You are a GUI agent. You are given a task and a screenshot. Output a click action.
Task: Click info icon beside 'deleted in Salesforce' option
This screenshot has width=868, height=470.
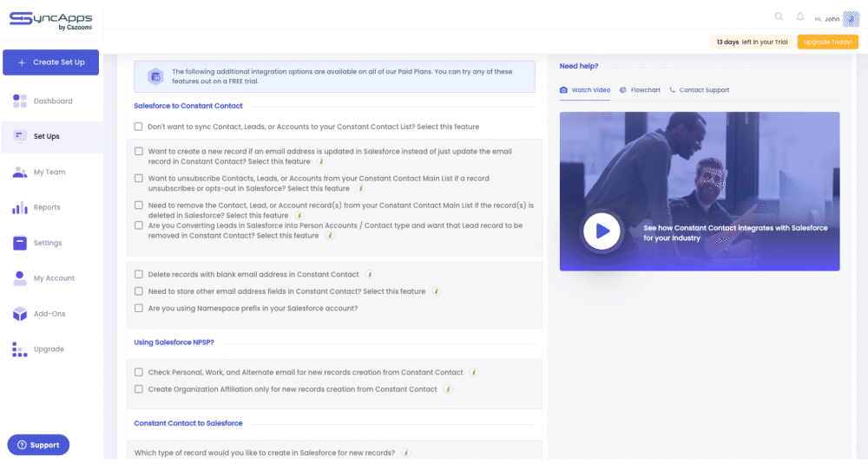[x=299, y=216]
